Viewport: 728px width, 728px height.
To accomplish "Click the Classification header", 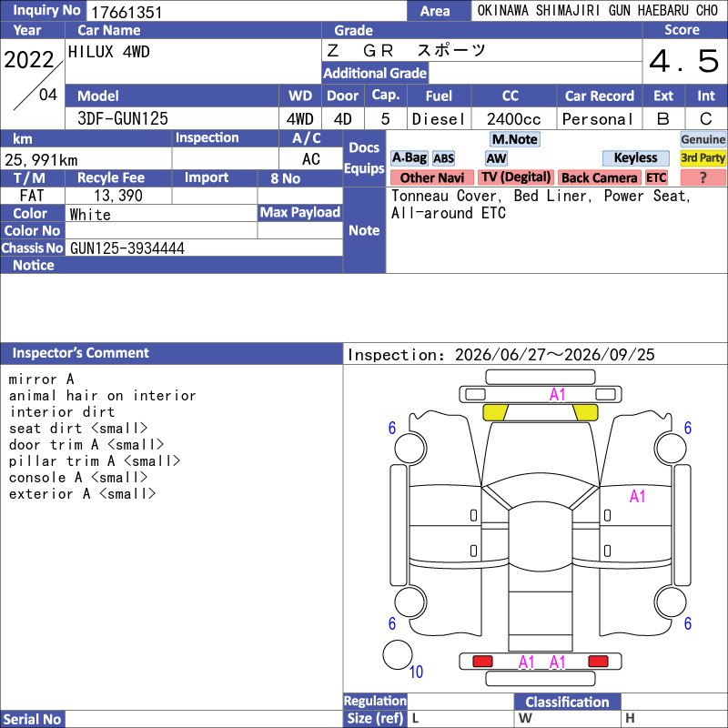I will coord(567,702).
